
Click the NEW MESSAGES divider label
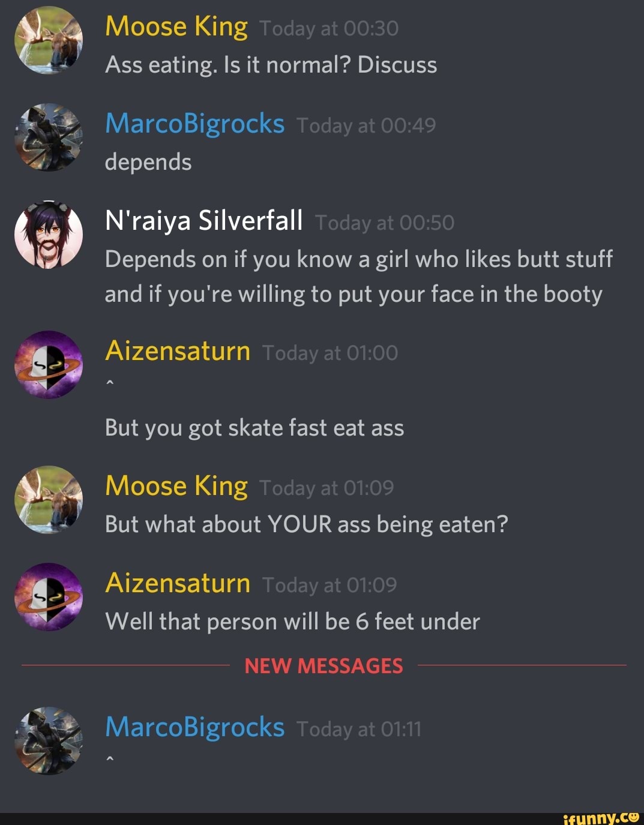(324, 666)
